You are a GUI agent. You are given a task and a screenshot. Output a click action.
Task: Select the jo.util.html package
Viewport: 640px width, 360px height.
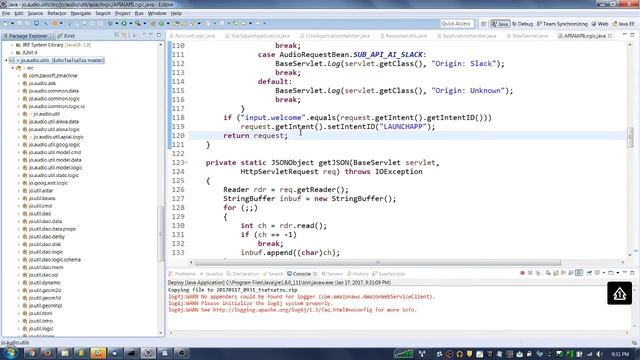[x=40, y=313]
